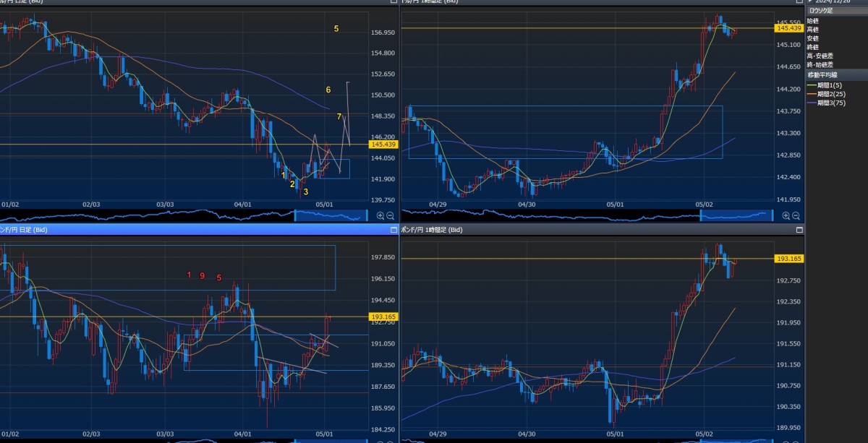Maximize the bottom-right ポンド/円 1時間足 chart panel

(x=799, y=230)
